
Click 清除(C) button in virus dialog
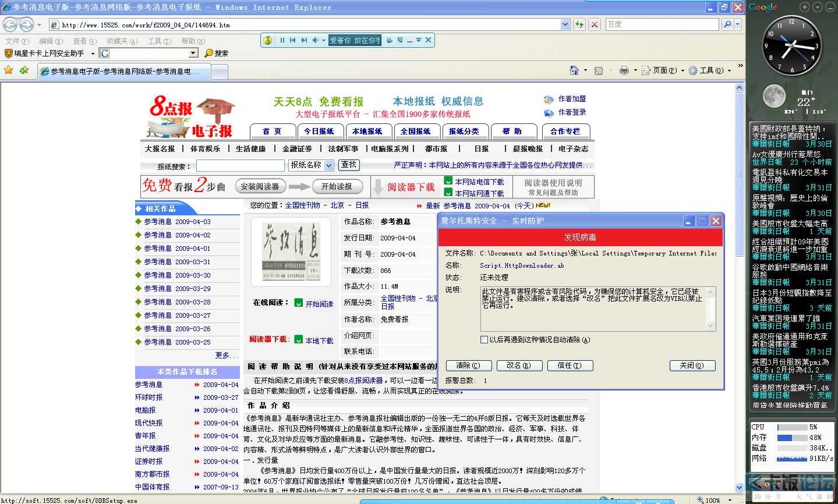click(x=468, y=365)
